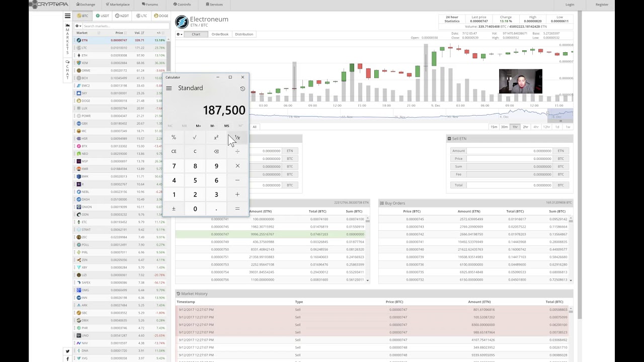Open the Exchange top menu
Screen dimensions: 644x362
[86, 5]
